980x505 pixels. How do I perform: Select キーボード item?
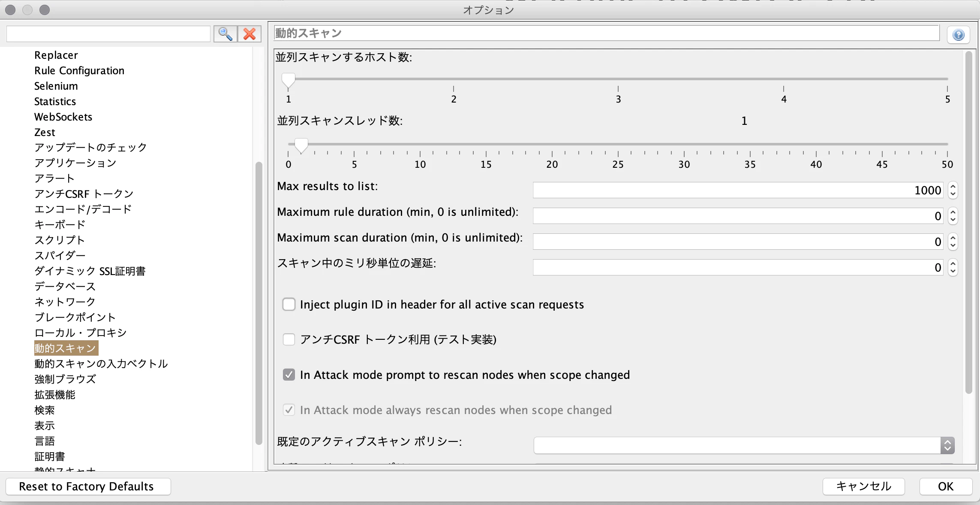60,224
